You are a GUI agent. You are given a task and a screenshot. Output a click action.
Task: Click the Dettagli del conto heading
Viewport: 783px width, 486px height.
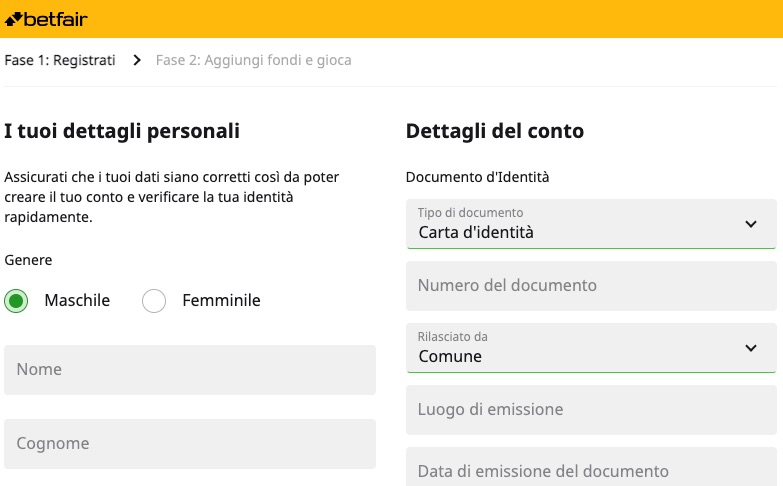pyautogui.click(x=495, y=131)
